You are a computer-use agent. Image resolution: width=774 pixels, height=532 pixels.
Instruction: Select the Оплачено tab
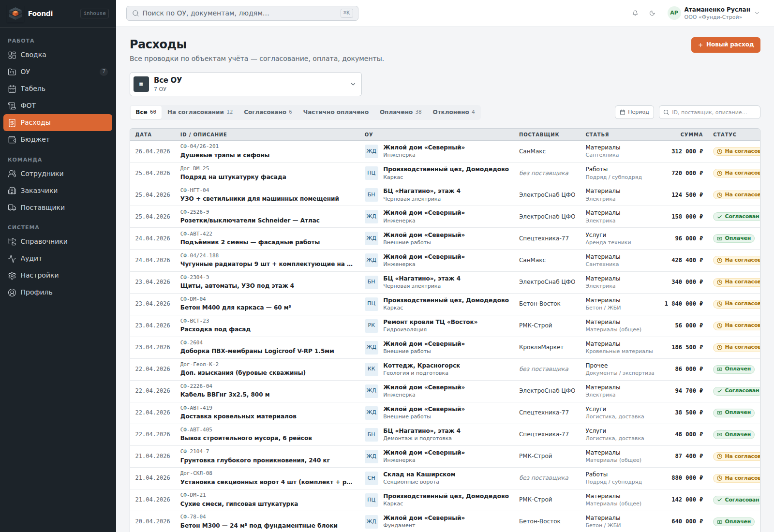tap(401, 112)
